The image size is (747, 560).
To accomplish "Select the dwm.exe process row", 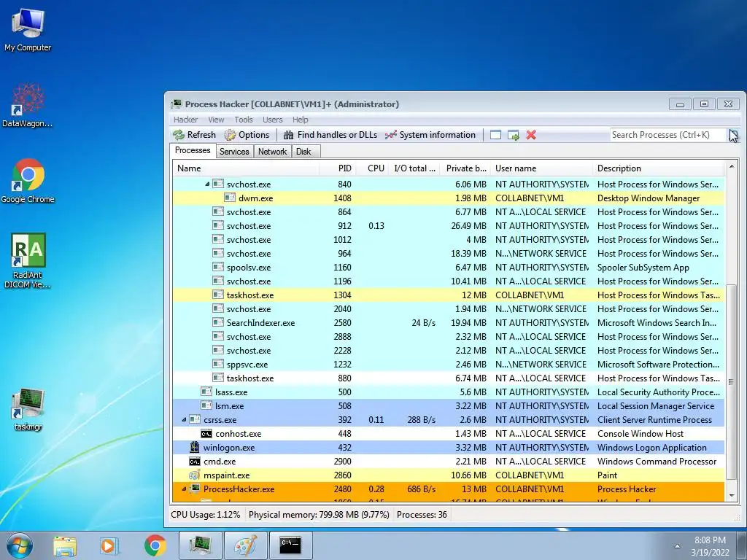I will (449, 198).
